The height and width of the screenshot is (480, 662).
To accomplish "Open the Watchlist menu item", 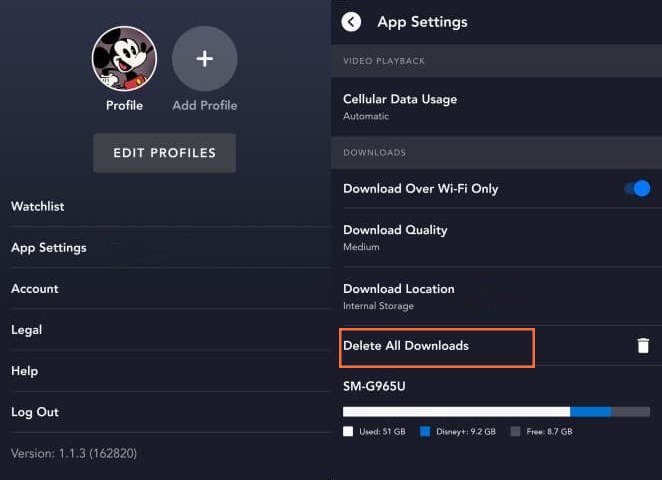I will tap(38, 206).
